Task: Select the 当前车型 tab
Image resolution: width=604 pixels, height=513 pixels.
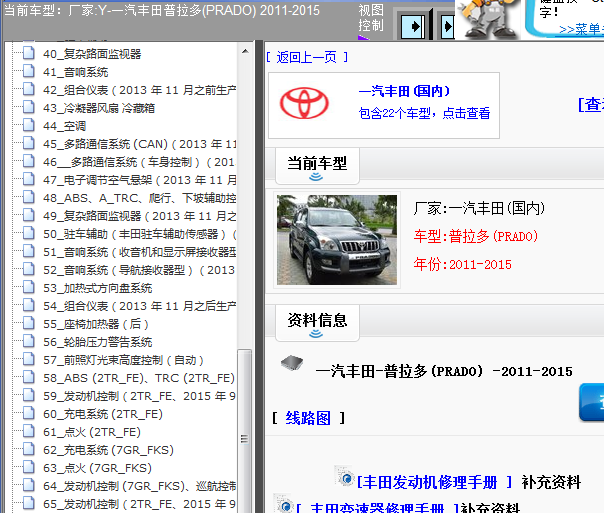Action: [317, 166]
